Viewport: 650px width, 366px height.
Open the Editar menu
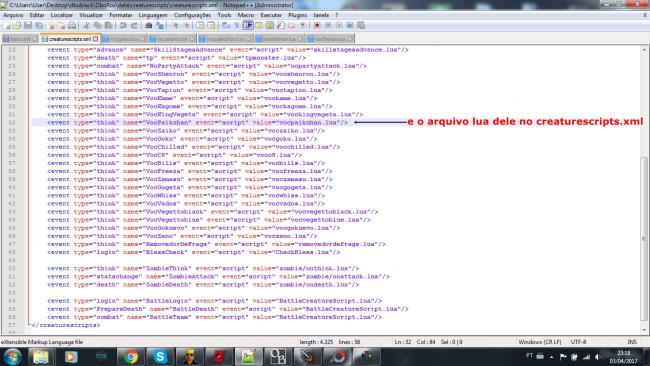coord(37,15)
